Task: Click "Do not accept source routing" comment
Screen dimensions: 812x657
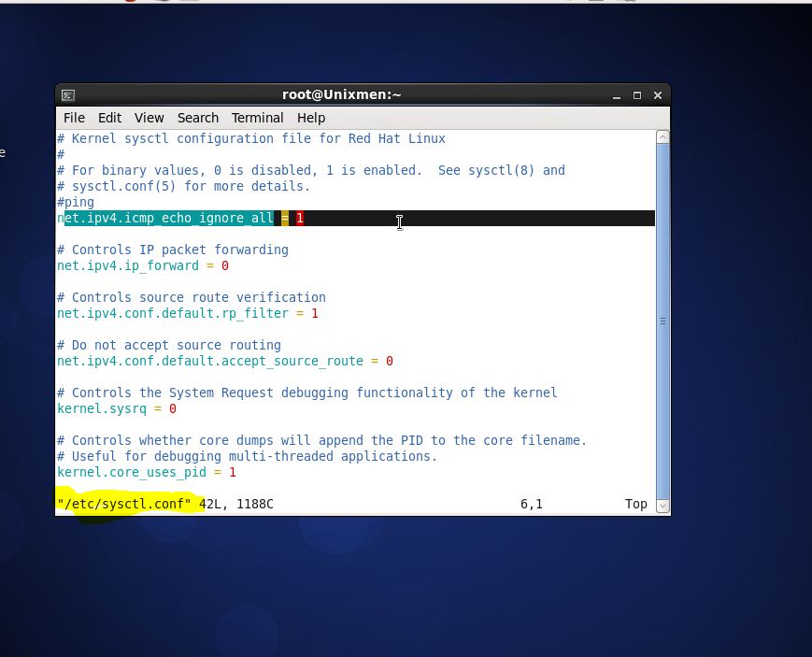Action: coord(169,345)
